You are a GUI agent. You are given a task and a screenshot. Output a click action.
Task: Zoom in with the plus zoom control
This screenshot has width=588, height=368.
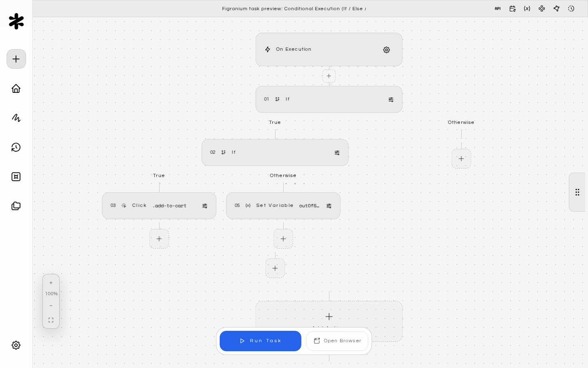pos(51,283)
